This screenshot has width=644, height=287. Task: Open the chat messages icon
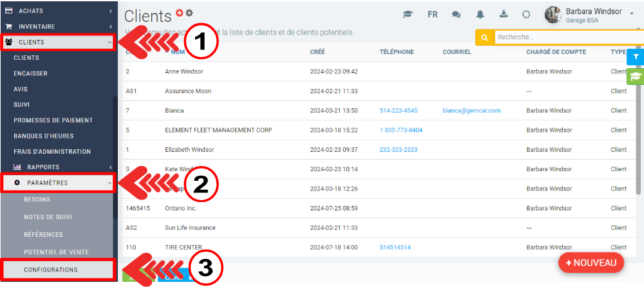456,14
